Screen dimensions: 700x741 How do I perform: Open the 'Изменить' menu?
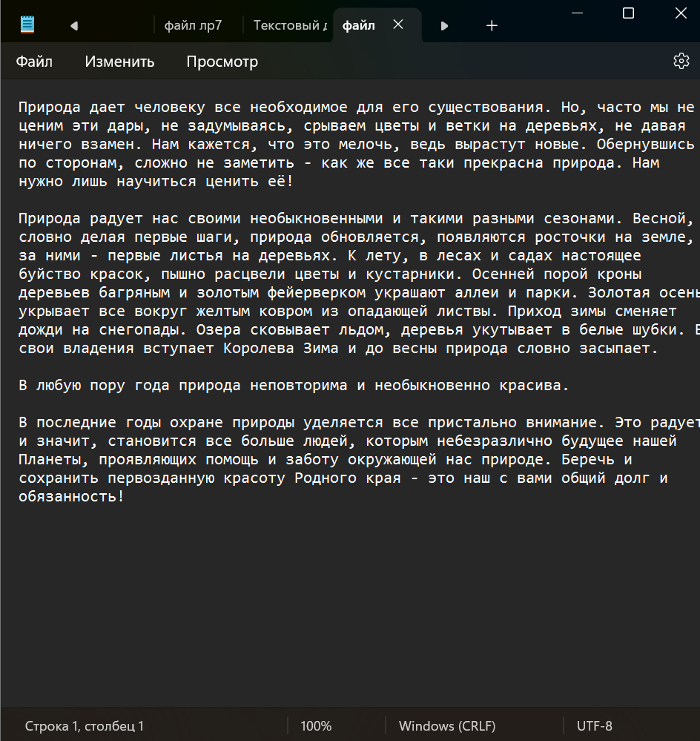coord(119,62)
